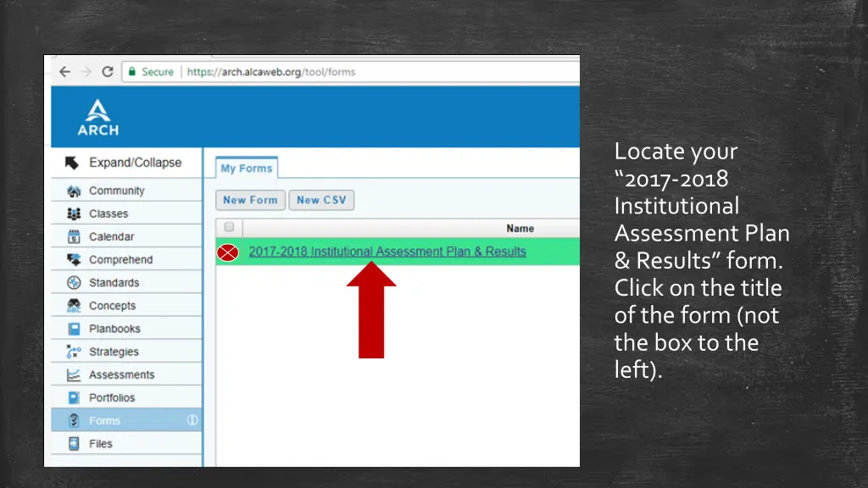Image resolution: width=868 pixels, height=488 pixels.
Task: Reload the page with the refresh icon
Action: tap(108, 72)
